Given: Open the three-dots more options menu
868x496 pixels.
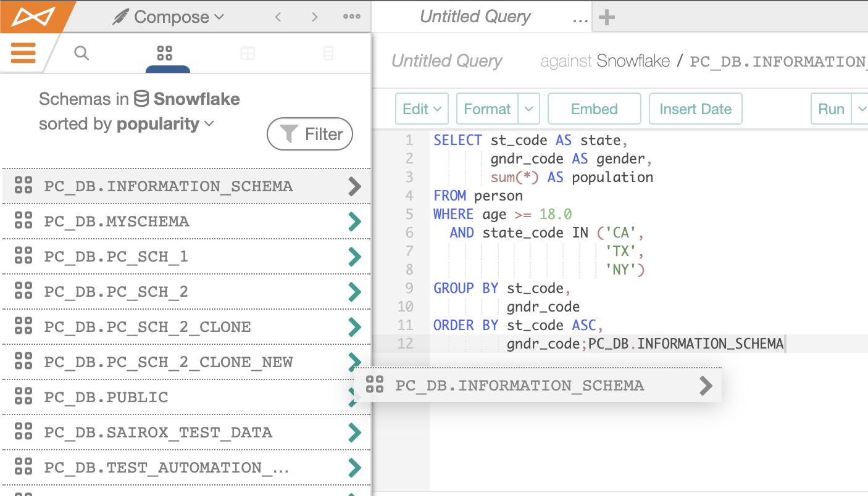Looking at the screenshot, I should pyautogui.click(x=352, y=17).
